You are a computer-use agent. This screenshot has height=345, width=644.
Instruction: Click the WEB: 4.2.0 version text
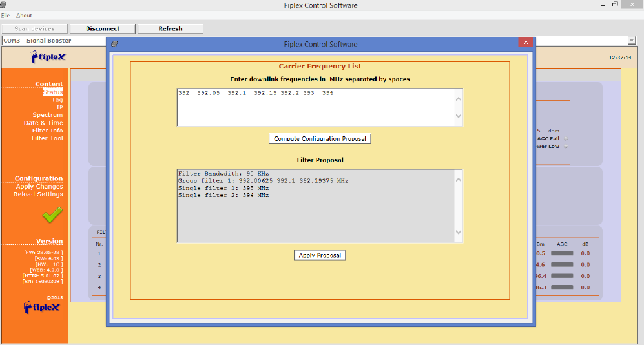tap(47, 270)
